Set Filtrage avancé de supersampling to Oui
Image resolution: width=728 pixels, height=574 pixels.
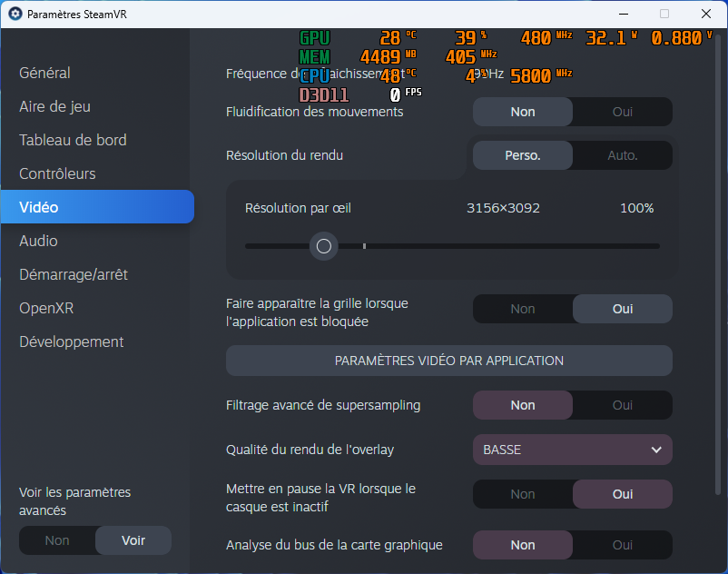pyautogui.click(x=623, y=405)
